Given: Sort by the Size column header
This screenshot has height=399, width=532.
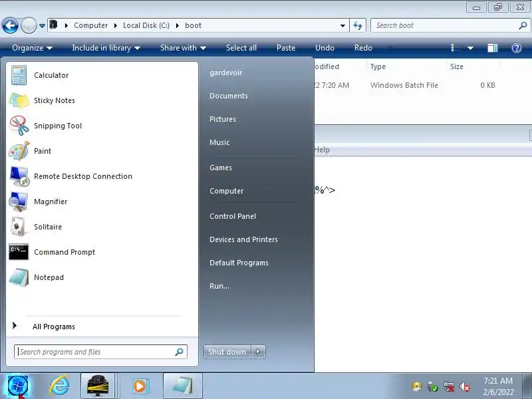Looking at the screenshot, I should [472, 66].
